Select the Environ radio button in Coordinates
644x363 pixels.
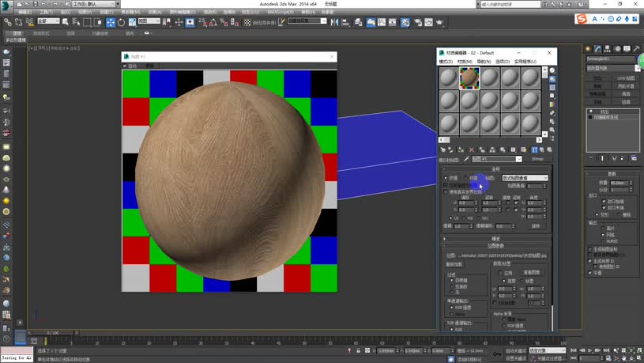coord(466,178)
